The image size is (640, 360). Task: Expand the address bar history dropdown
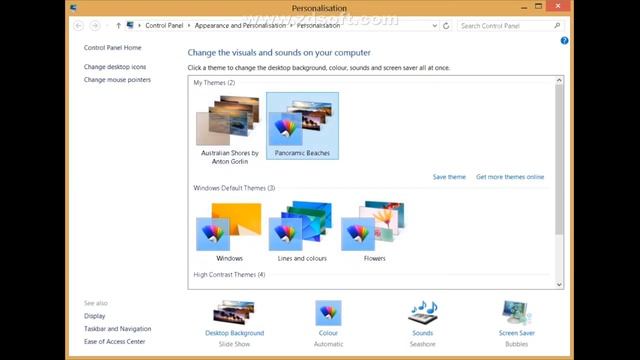click(435, 26)
